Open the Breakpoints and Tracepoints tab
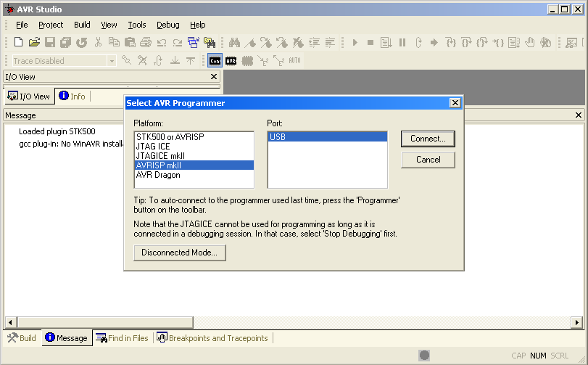Image resolution: width=588 pixels, height=365 pixels. [212, 338]
